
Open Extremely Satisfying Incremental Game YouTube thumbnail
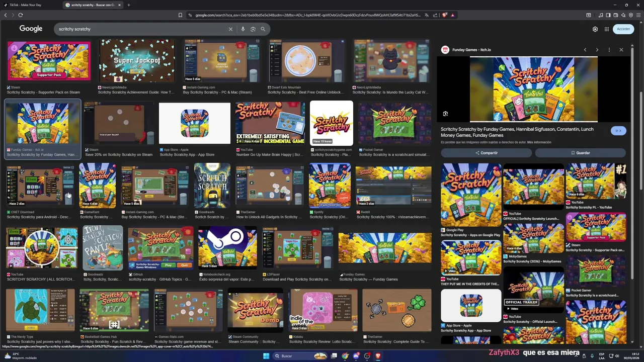click(x=270, y=123)
